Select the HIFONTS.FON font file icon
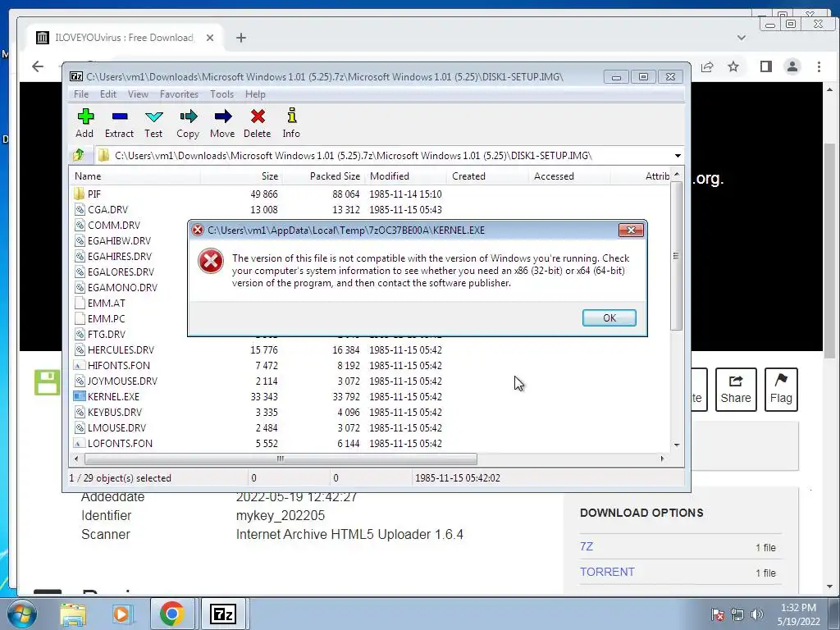The width and height of the screenshot is (840, 630). [80, 365]
